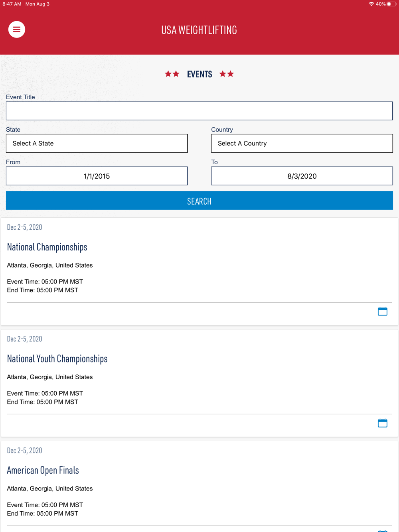The image size is (399, 532).
Task: Tap the State field label
Action: [x=13, y=130]
